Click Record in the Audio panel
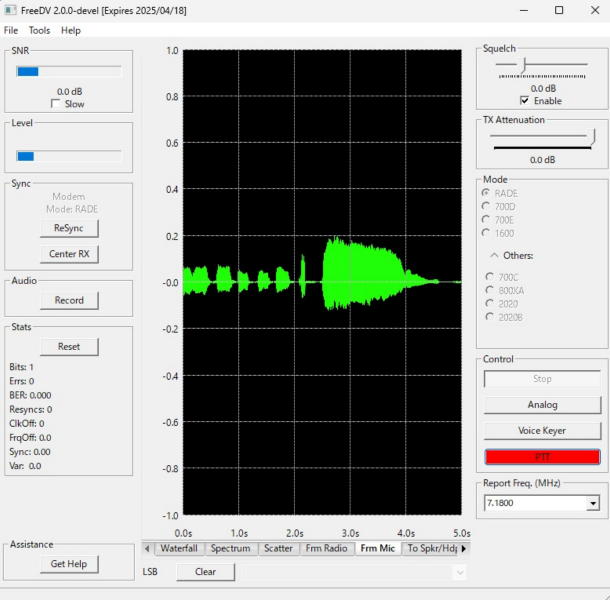Viewport: 610px width, 600px height. (x=69, y=300)
